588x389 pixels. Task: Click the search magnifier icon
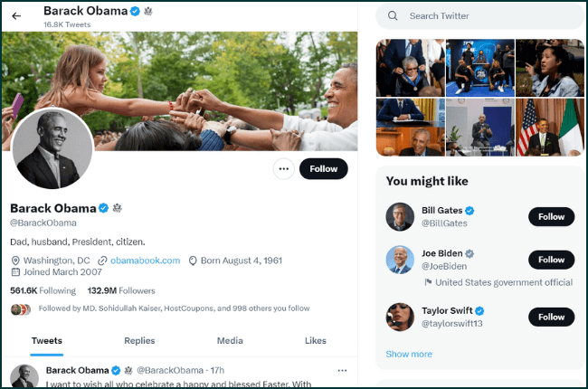click(393, 16)
